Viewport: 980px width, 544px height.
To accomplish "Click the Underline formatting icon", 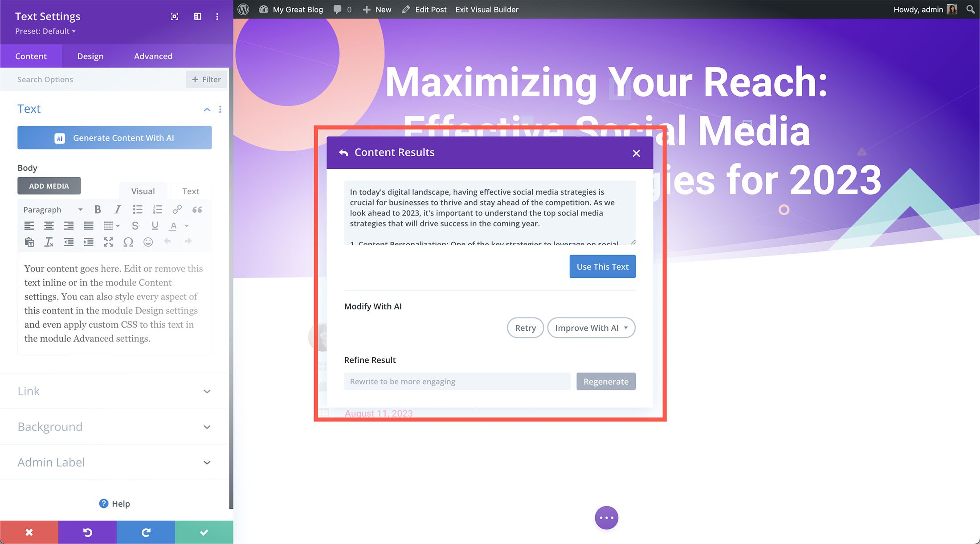I will point(155,226).
